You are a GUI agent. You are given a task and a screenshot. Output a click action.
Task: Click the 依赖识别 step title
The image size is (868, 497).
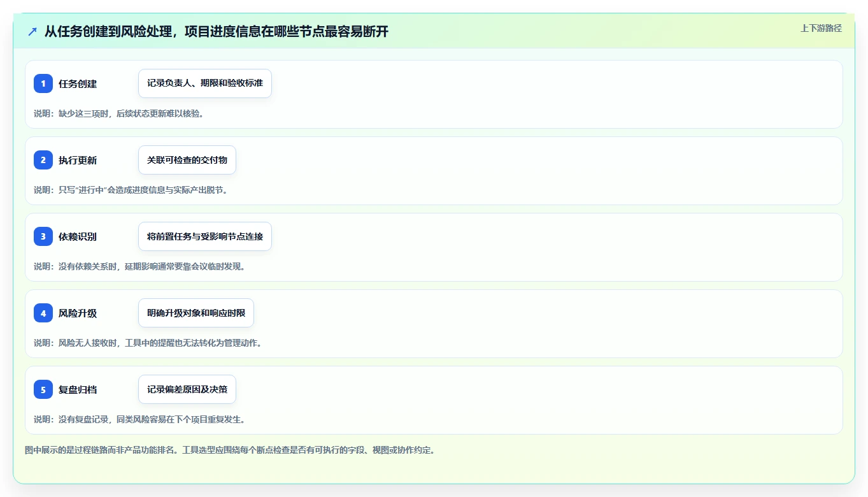point(78,237)
